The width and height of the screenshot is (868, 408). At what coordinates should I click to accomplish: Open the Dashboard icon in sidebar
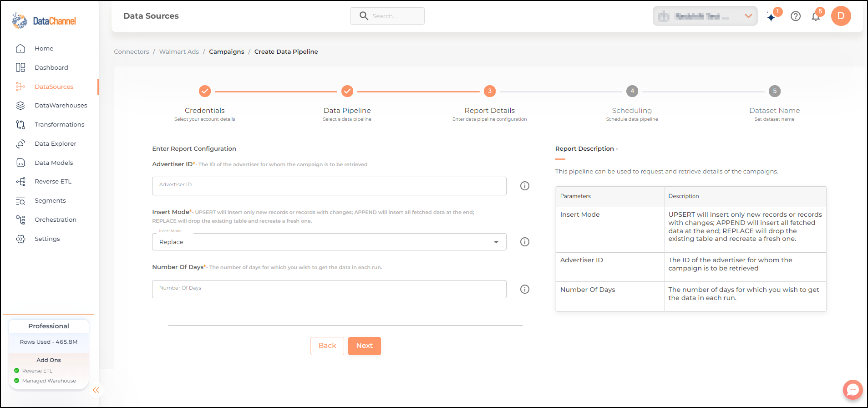[20, 67]
